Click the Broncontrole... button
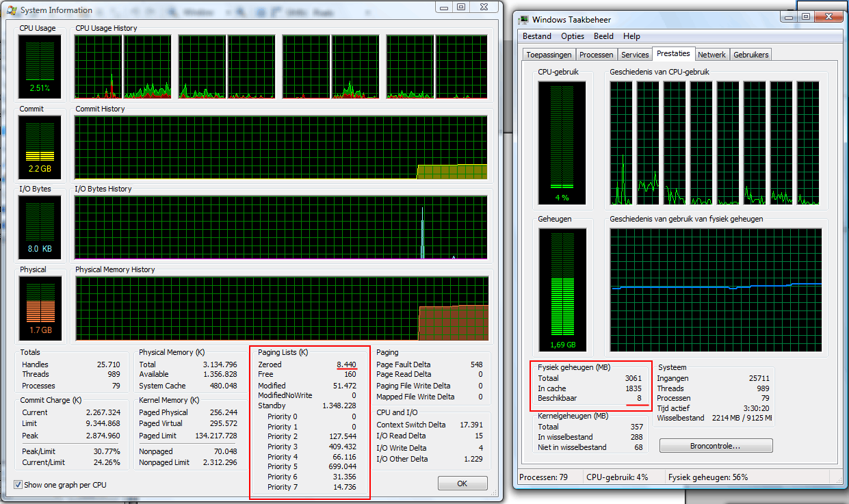 point(716,446)
